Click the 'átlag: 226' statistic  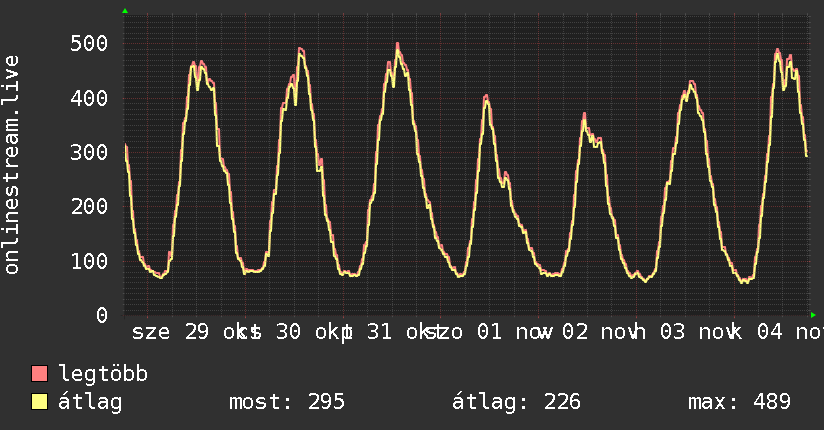[x=516, y=402]
